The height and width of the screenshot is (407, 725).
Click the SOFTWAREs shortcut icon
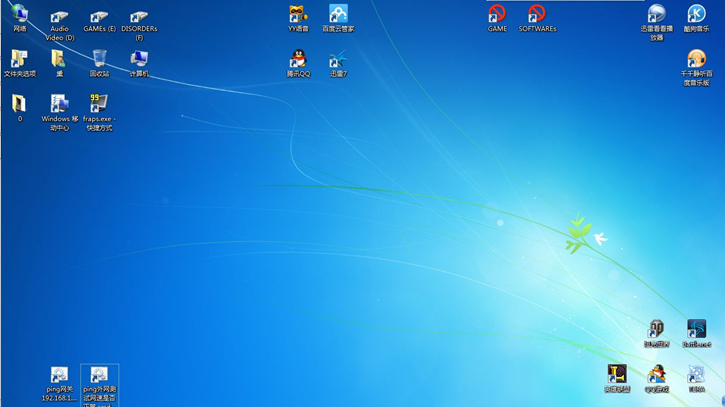[x=537, y=14]
